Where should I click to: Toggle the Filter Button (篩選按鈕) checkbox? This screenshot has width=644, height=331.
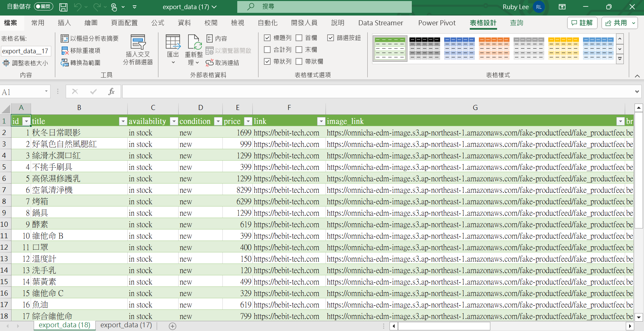click(x=331, y=38)
